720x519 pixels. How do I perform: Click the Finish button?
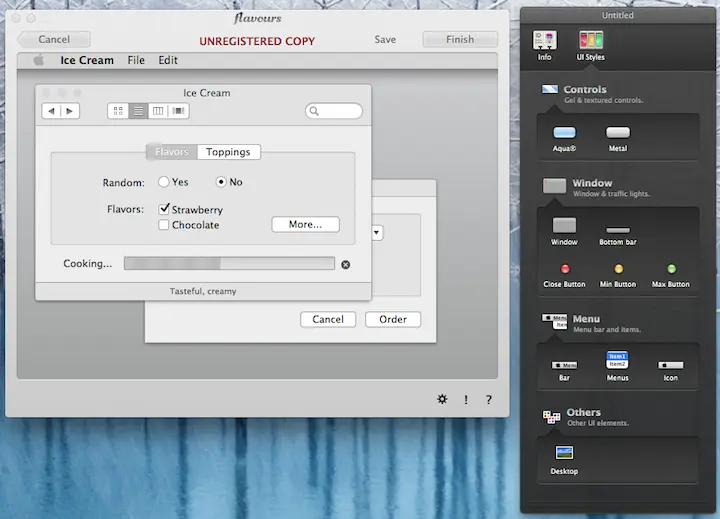coord(460,39)
